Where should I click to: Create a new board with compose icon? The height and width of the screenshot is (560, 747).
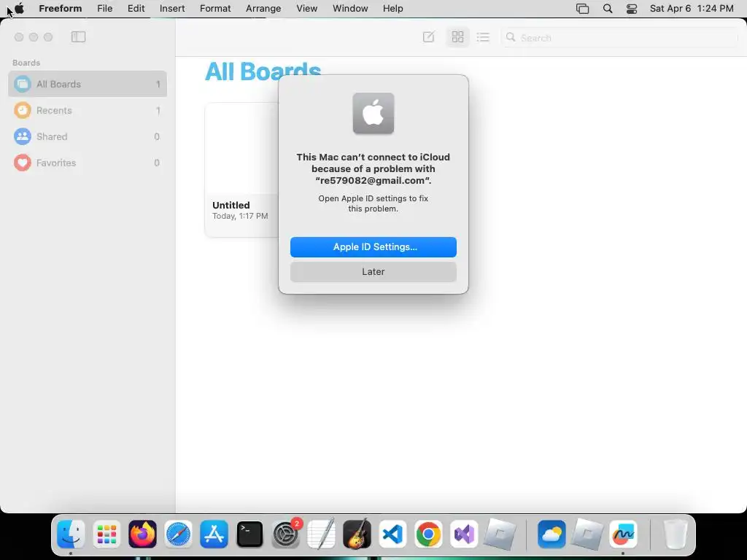(x=428, y=36)
